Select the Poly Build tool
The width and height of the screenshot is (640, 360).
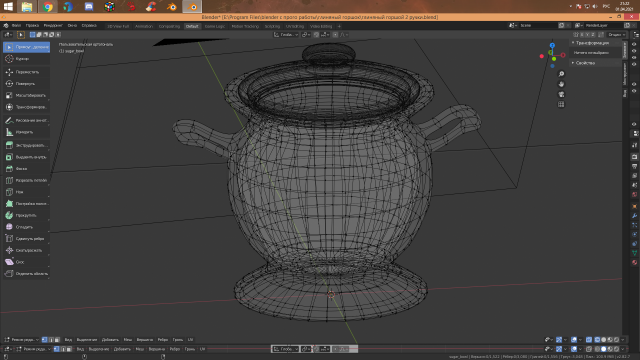tap(26, 203)
